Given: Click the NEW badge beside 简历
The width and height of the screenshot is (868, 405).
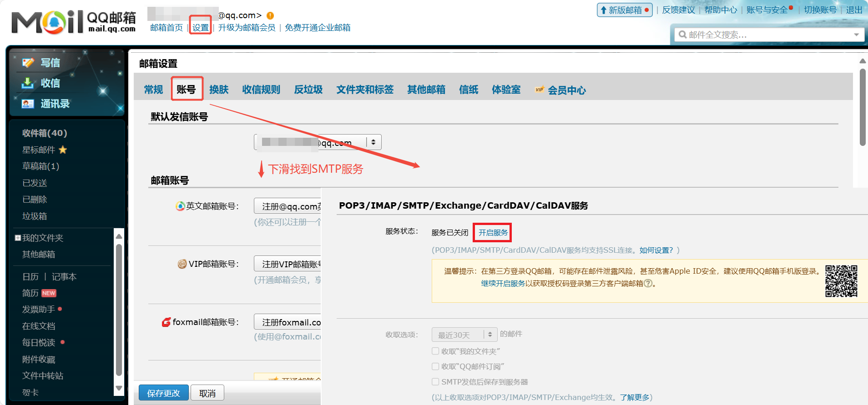Looking at the screenshot, I should (x=49, y=293).
